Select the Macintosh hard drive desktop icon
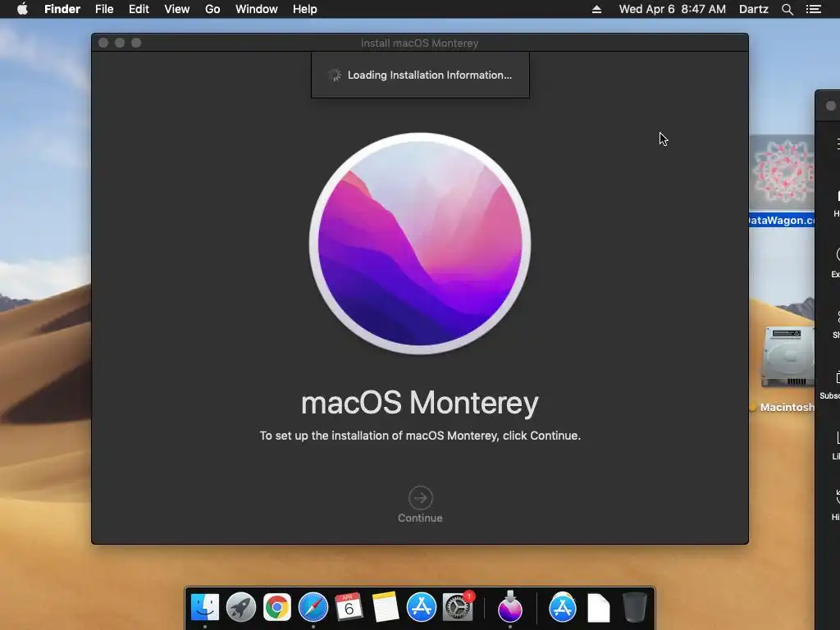Image resolution: width=840 pixels, height=630 pixels. click(787, 356)
